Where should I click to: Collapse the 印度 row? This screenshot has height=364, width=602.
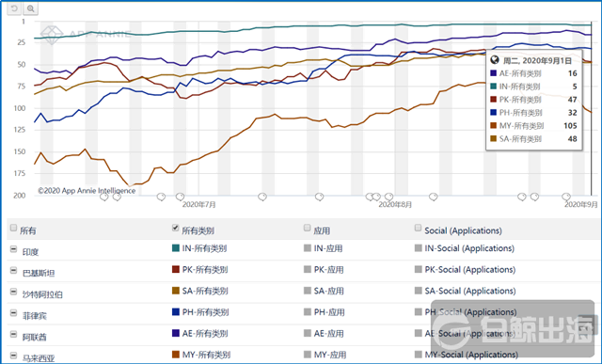click(13, 249)
